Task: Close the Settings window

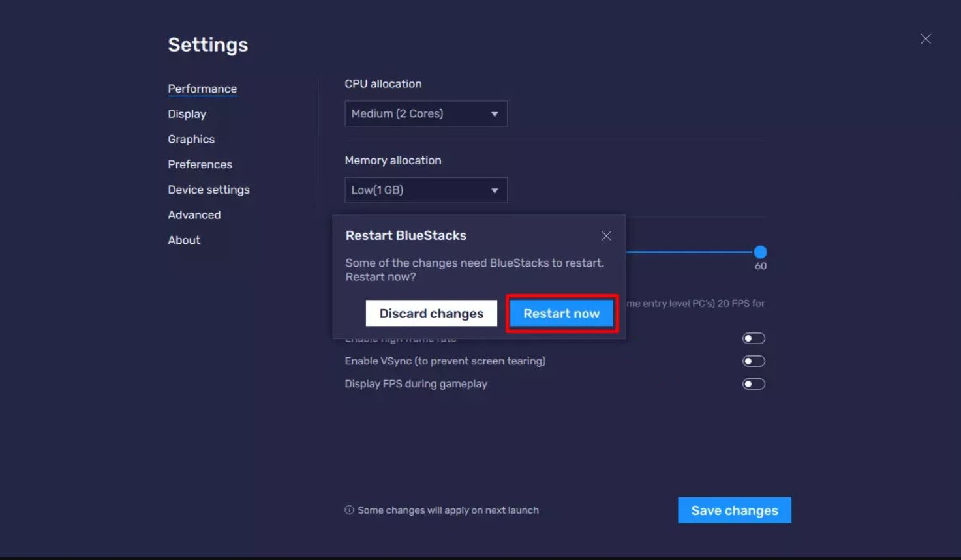Action: click(926, 38)
